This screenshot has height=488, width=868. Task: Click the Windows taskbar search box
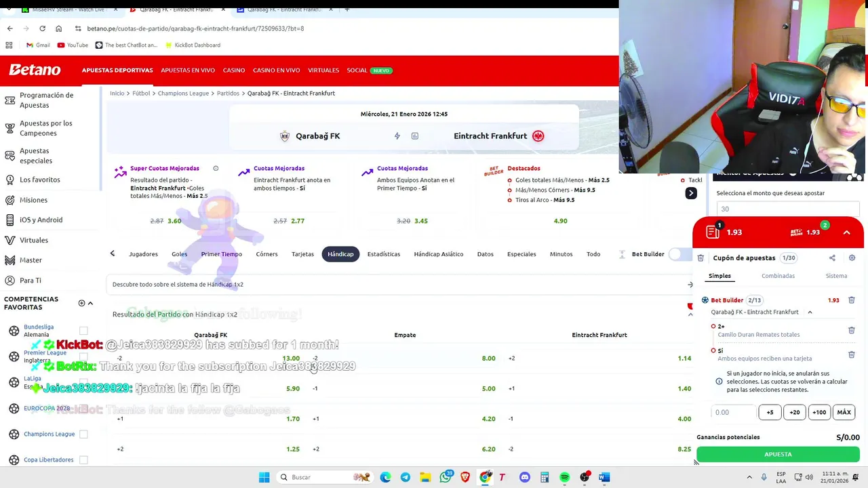point(324,477)
